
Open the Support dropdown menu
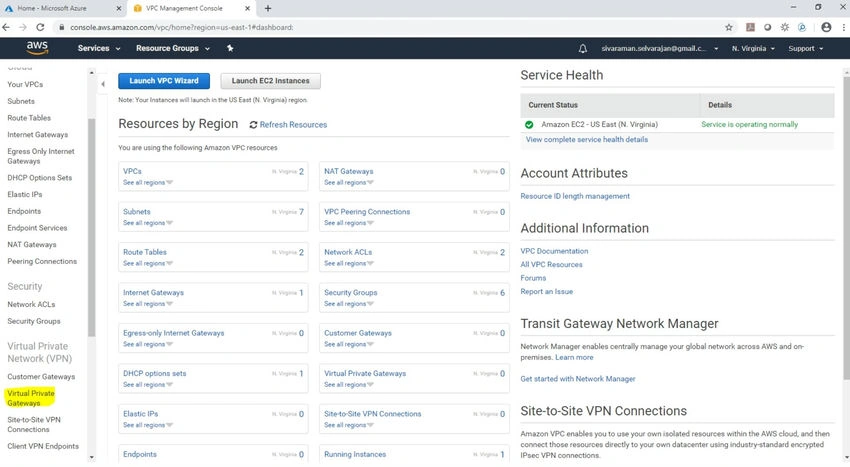pos(806,48)
